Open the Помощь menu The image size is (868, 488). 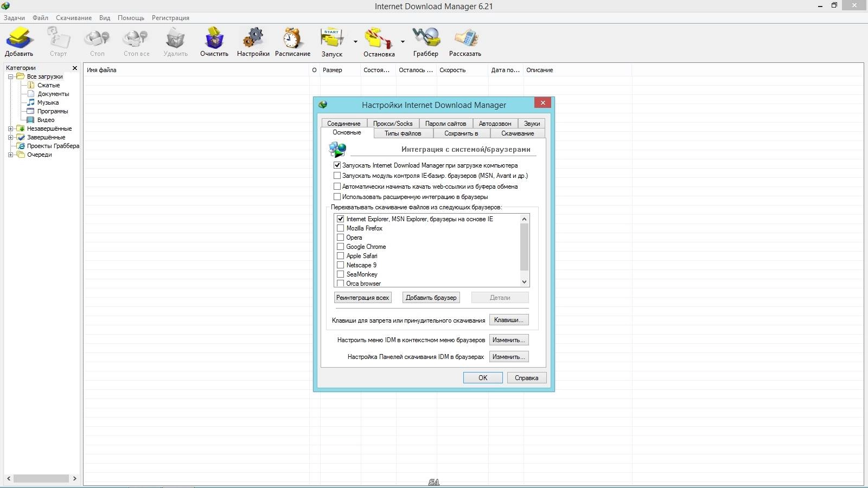tap(131, 18)
